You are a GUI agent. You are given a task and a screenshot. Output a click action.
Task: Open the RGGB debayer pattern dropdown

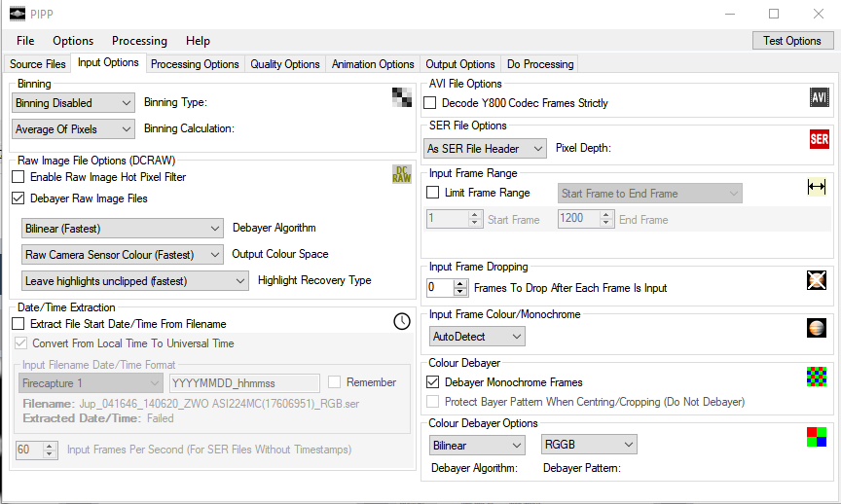pos(588,445)
